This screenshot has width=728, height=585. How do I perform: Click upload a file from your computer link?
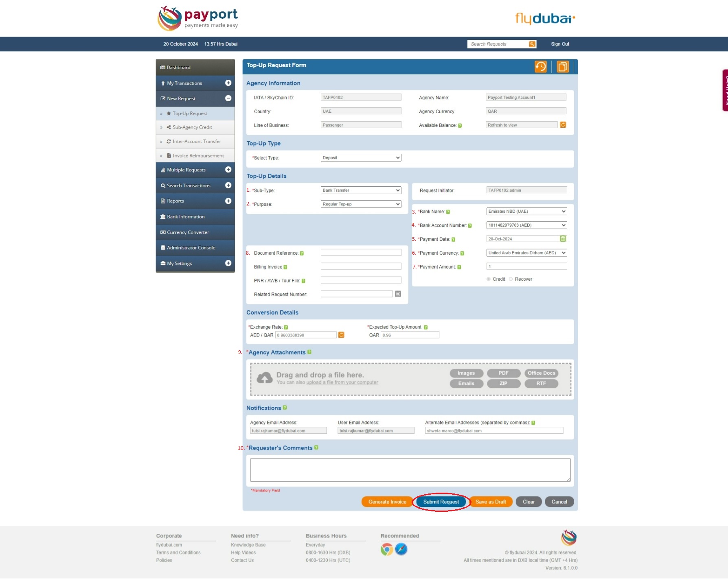click(x=342, y=382)
